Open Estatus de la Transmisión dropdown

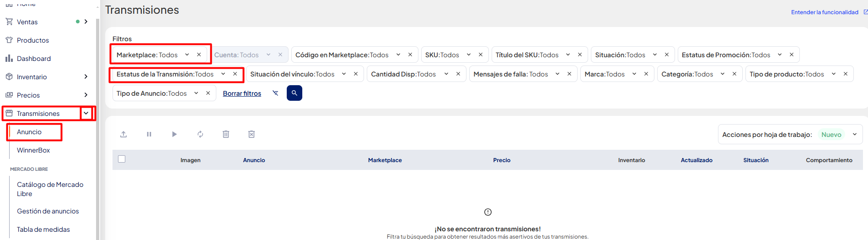pyautogui.click(x=223, y=74)
